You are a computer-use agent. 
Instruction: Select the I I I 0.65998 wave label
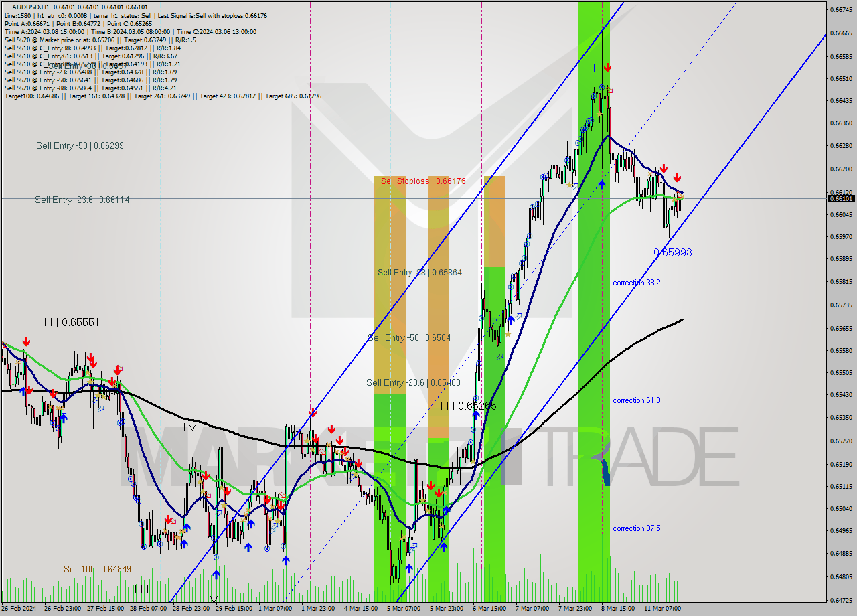pyautogui.click(x=664, y=252)
